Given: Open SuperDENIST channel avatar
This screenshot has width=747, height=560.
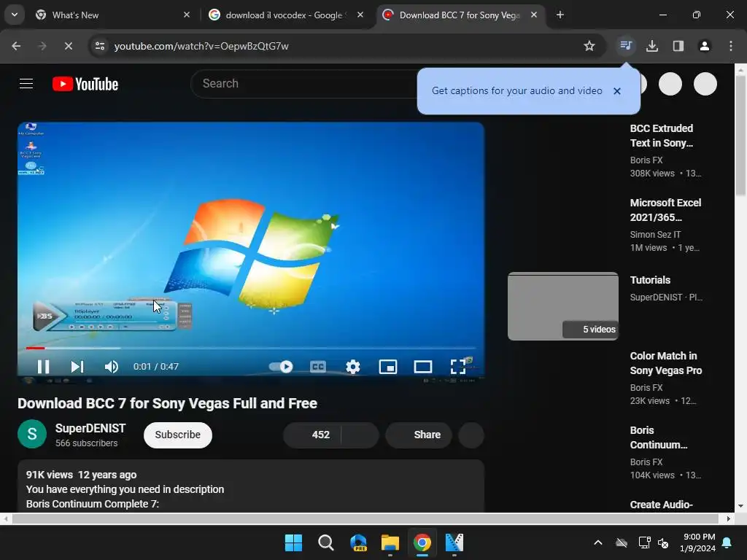Looking at the screenshot, I should tap(32, 435).
